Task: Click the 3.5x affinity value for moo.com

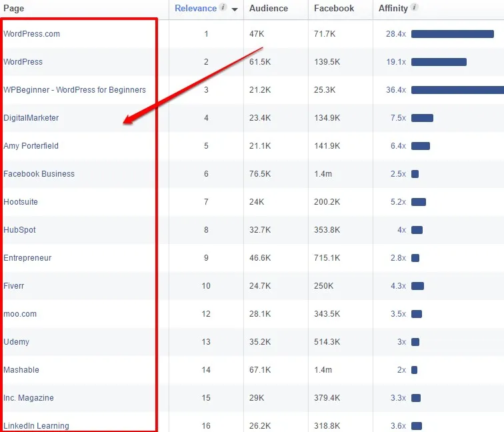Action: [398, 314]
